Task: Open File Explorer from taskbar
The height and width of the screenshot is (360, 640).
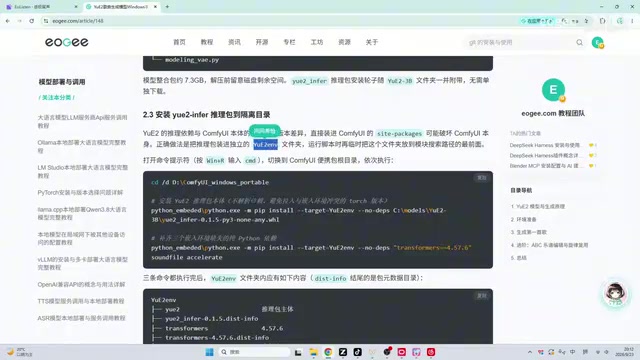Action: (x=313, y=352)
